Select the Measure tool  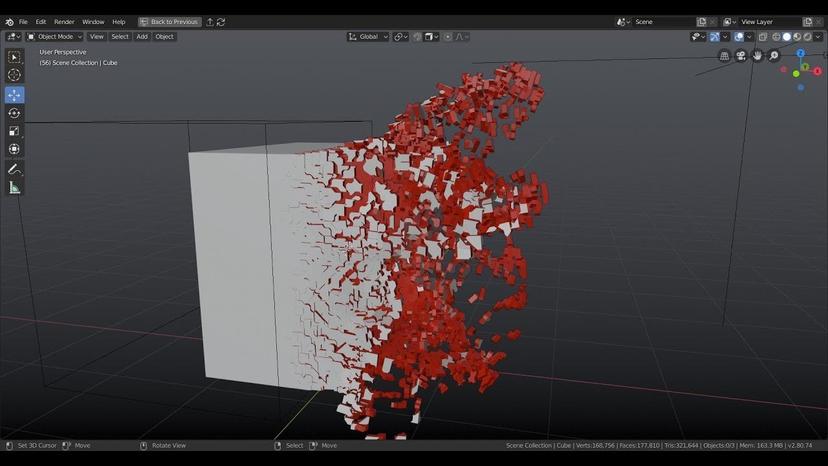tap(14, 188)
